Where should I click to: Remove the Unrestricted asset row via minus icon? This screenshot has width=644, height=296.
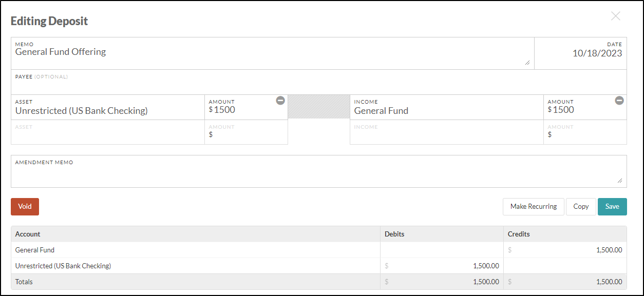(280, 101)
